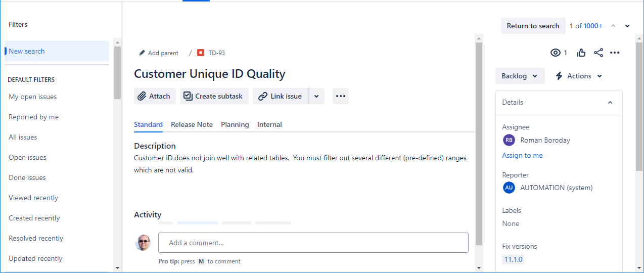
Task: Switch to the Release Note tab
Action: pyautogui.click(x=192, y=124)
